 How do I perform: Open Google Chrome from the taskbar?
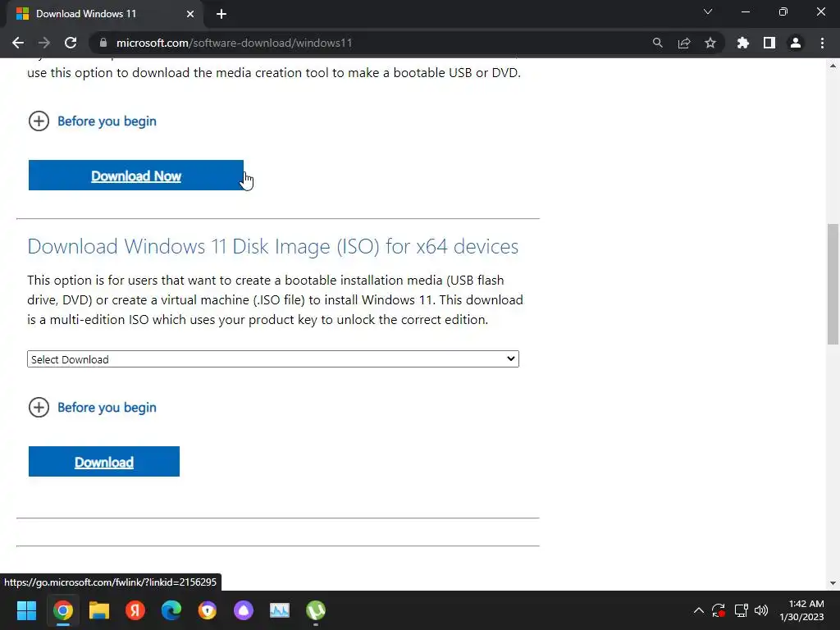pos(62,610)
